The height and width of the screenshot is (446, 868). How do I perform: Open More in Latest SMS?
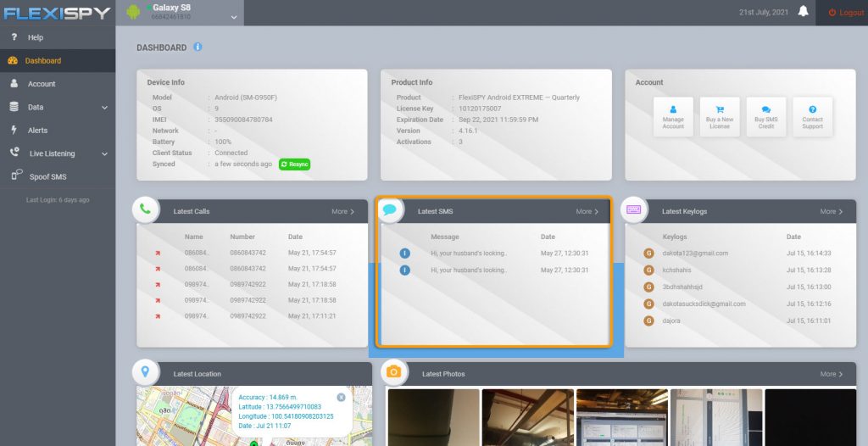(587, 212)
